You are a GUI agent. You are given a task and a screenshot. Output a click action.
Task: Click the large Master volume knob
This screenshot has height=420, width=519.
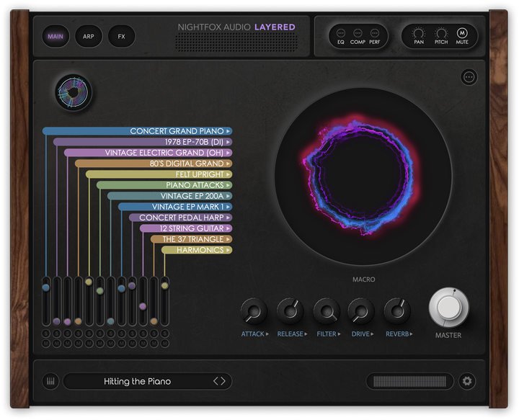pos(448,308)
